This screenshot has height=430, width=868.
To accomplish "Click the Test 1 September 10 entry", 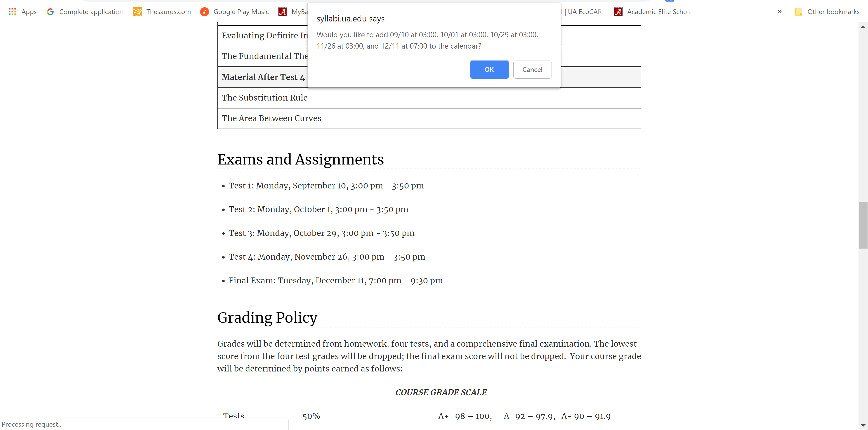I will (326, 186).
